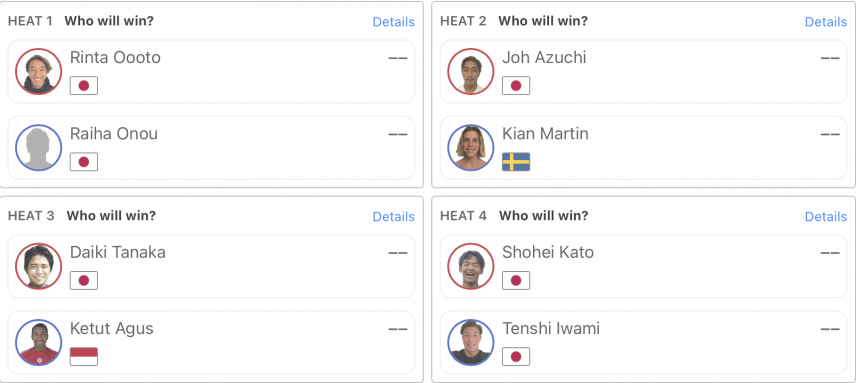The height and width of the screenshot is (383, 856).
Task: View Details link of Heat 3
Action: point(394,217)
